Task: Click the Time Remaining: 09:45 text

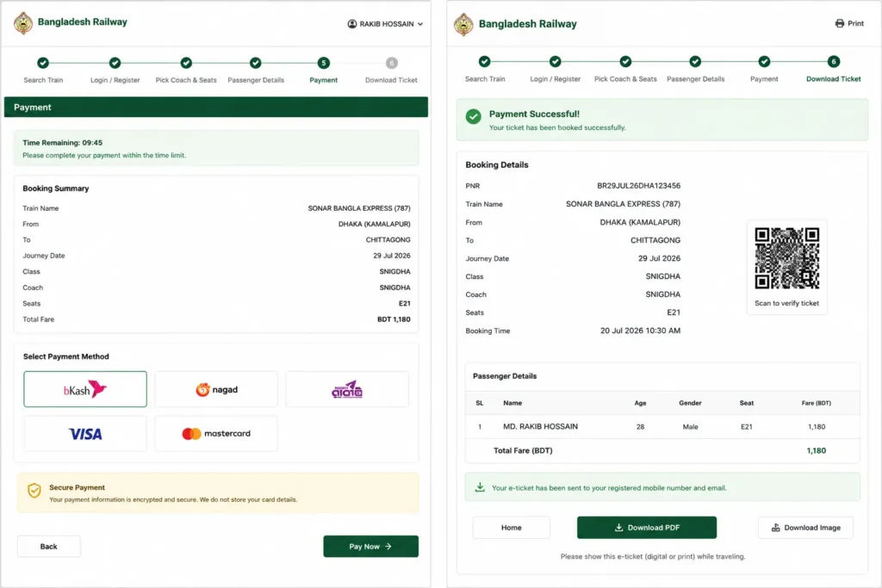Action: point(62,143)
